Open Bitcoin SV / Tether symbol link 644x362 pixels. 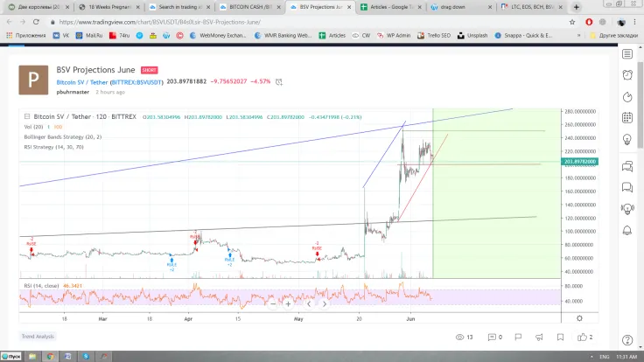click(109, 82)
